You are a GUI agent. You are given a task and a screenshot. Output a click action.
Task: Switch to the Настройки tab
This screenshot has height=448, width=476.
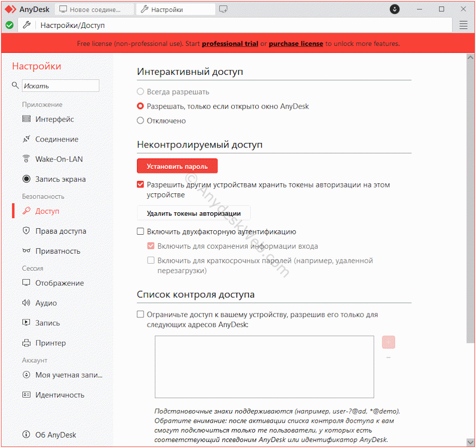[x=176, y=9]
